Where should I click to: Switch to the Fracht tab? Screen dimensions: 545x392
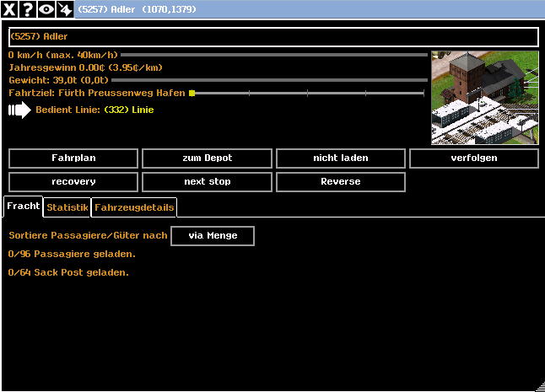click(x=23, y=207)
